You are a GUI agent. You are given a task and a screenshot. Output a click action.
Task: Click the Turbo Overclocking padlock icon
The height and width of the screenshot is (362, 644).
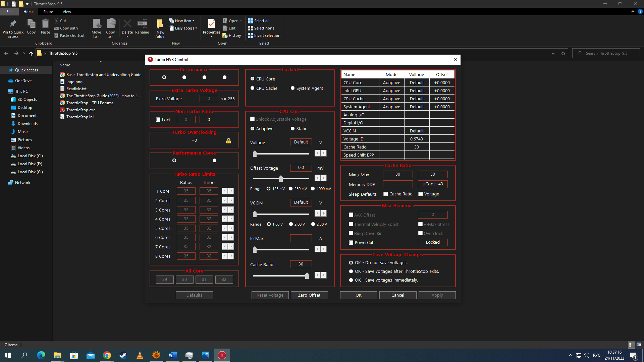[x=228, y=140]
